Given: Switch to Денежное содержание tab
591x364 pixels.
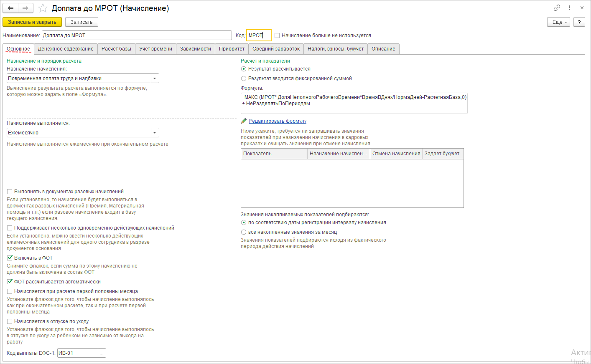Looking at the screenshot, I should (x=66, y=49).
